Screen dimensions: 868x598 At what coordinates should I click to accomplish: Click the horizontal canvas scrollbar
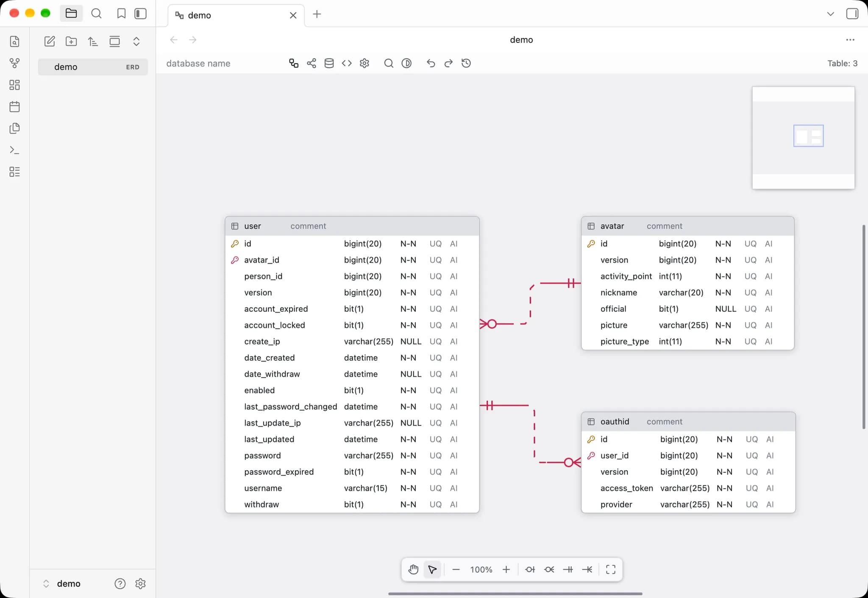(515, 594)
